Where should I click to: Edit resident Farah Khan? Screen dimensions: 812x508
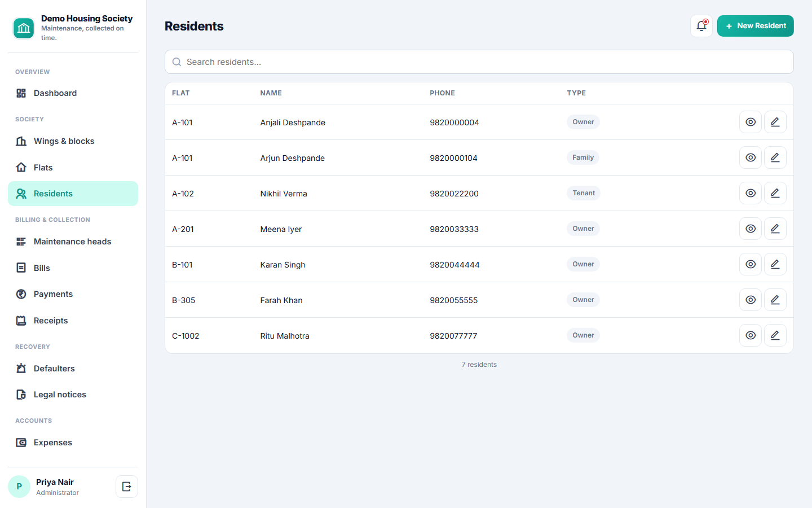pyautogui.click(x=775, y=300)
